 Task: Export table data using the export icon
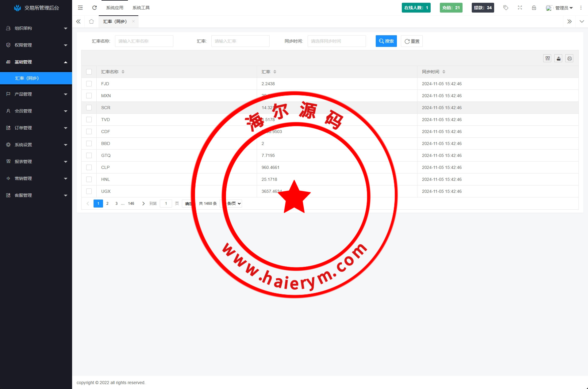(x=559, y=58)
